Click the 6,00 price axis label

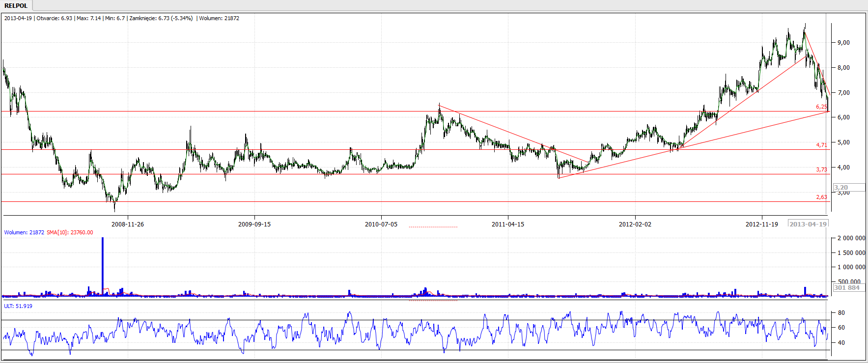point(843,117)
